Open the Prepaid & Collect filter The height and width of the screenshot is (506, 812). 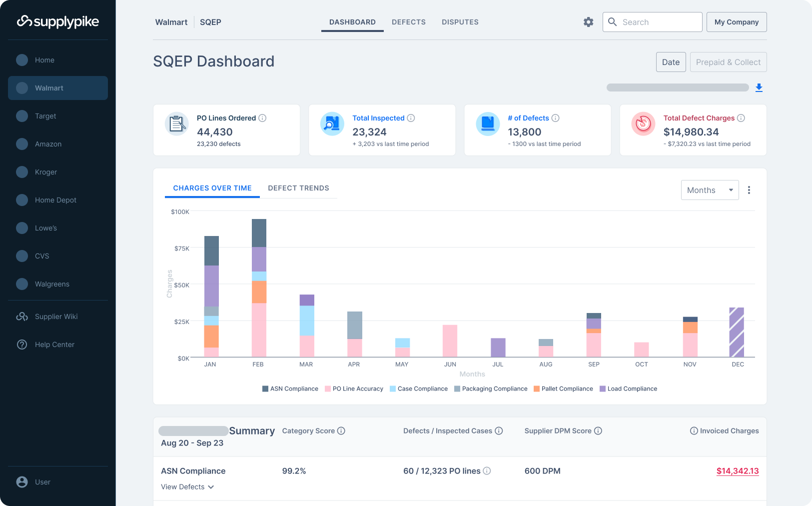(x=728, y=62)
